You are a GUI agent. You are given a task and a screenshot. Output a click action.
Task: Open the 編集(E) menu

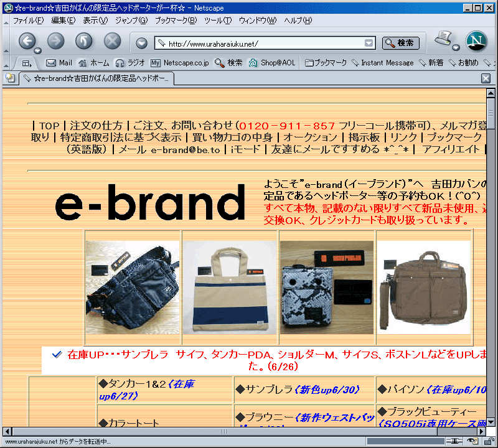(63, 21)
